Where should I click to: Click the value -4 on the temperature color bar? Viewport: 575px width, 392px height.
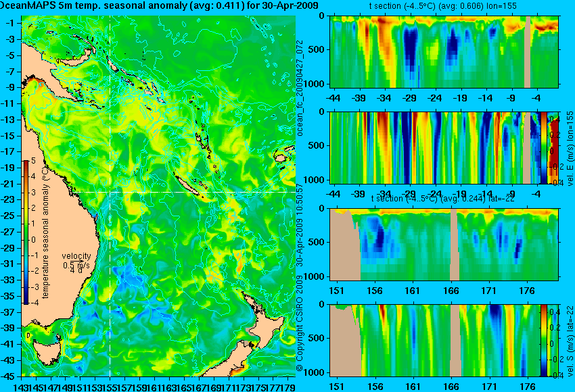(33, 303)
